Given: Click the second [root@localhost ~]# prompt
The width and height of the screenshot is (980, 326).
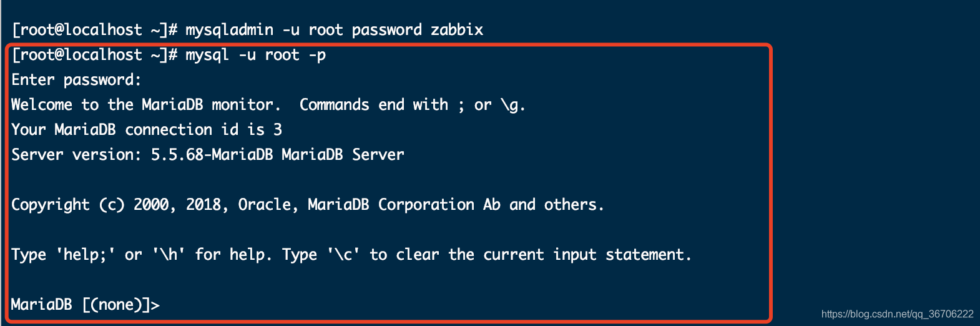Looking at the screenshot, I should click(x=95, y=55).
